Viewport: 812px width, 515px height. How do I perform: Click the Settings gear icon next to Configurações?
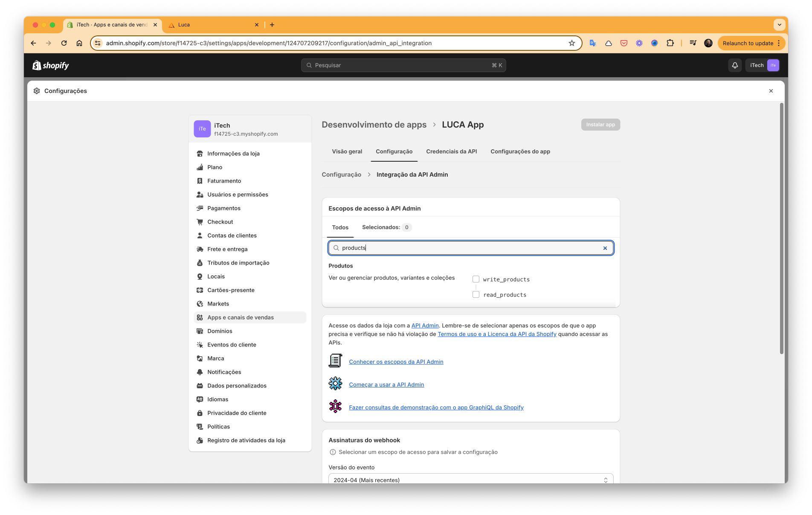[x=37, y=91]
